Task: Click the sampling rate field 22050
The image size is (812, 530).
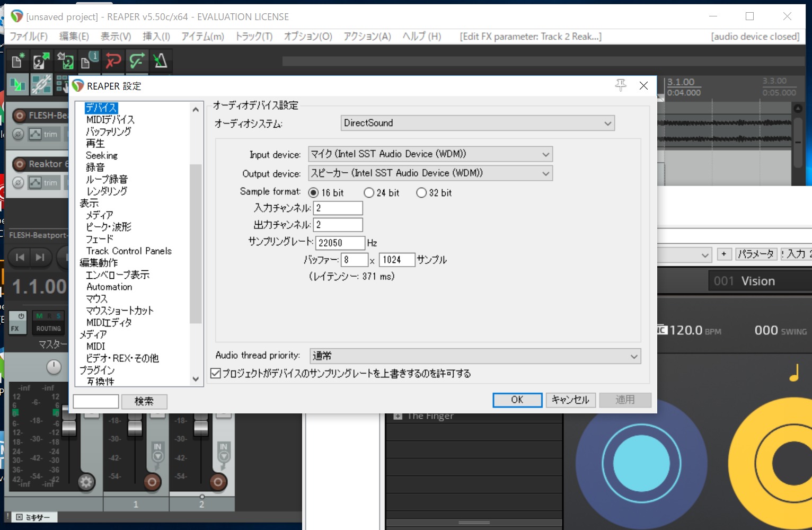Action: [x=340, y=243]
